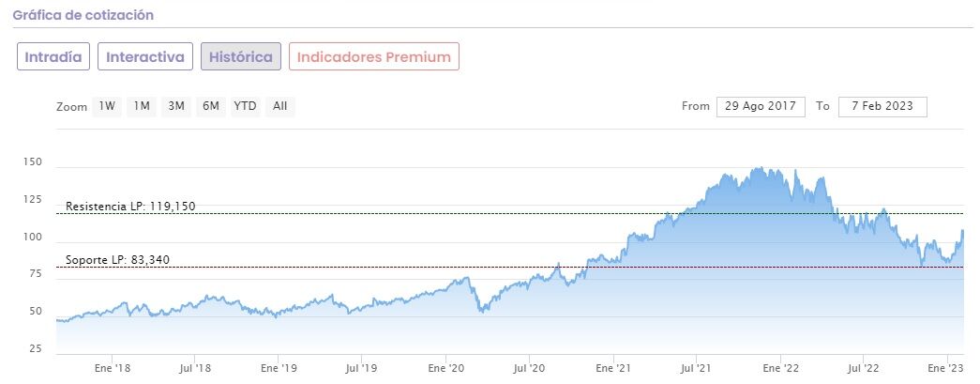Pick the 6M zoom range
The height and width of the screenshot is (384, 980).
210,106
